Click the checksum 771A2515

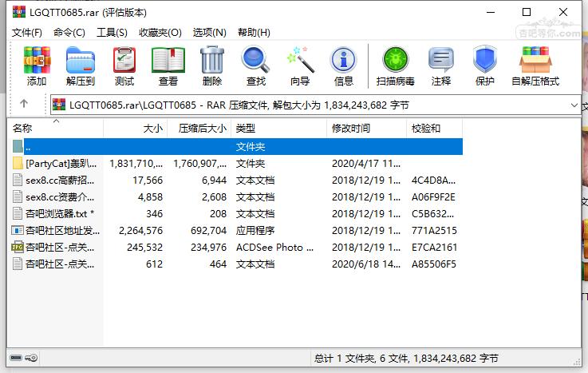point(434,230)
